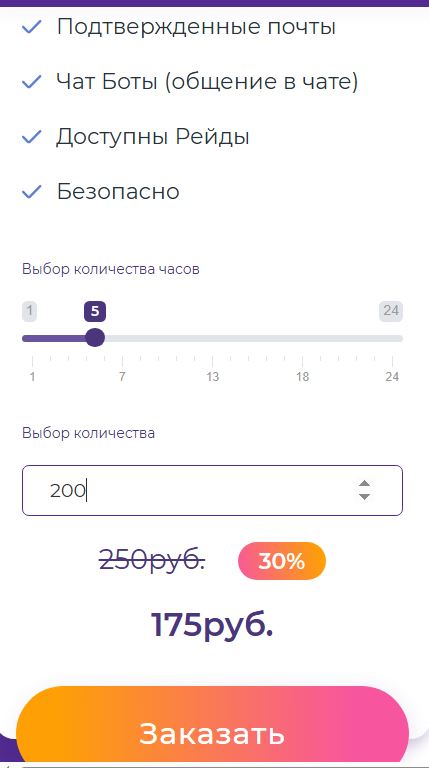
Task: Decrease quantity with the down stepper arrow
Action: 364,496
